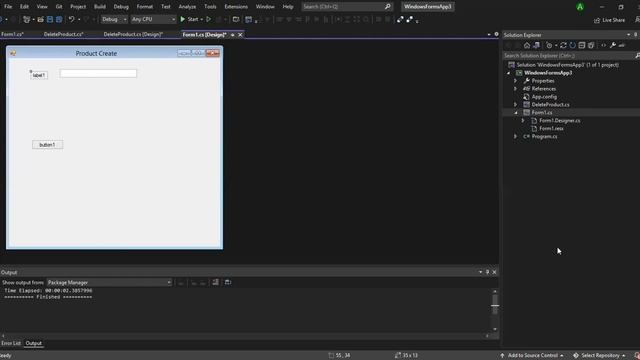Pin the Form1.cs [Design] tab

coord(233,35)
